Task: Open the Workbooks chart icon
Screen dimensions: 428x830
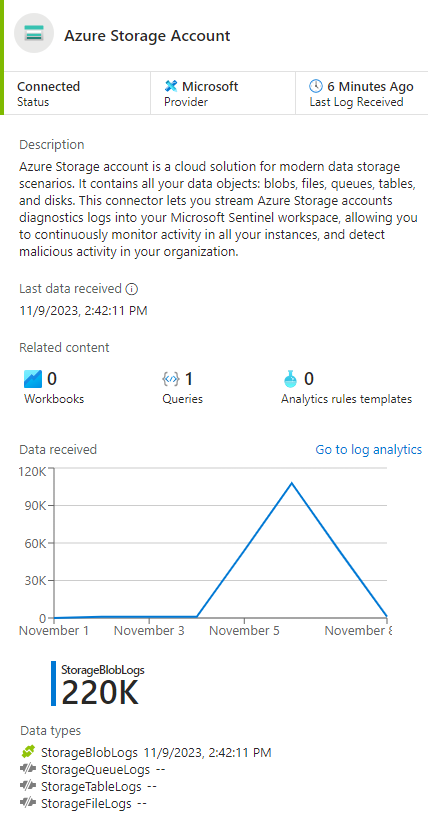Action: click(x=33, y=379)
